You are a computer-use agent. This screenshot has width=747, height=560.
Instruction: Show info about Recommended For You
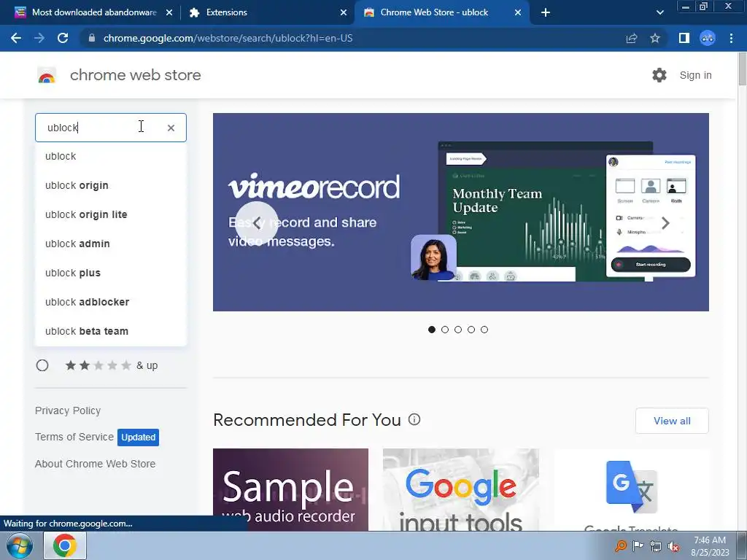click(414, 419)
